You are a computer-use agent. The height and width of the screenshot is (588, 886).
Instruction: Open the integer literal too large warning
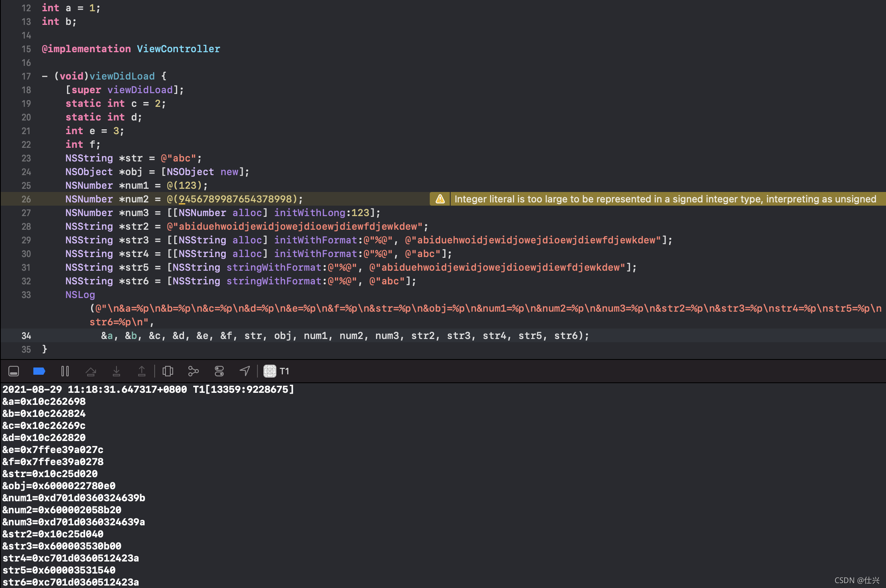tap(665, 199)
